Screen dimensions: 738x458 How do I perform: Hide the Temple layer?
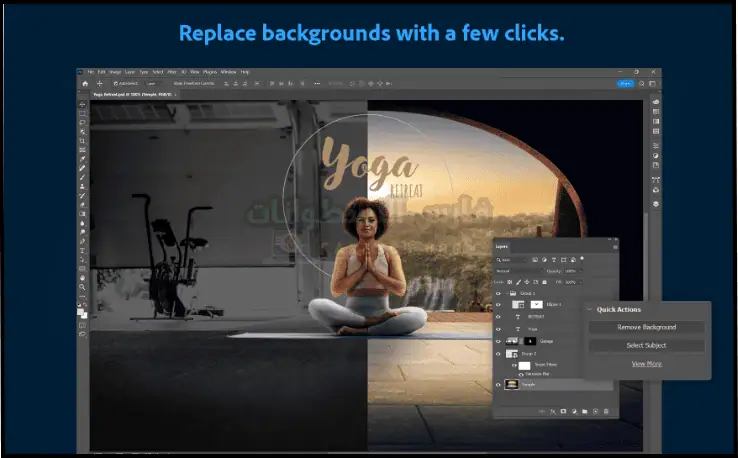(499, 383)
